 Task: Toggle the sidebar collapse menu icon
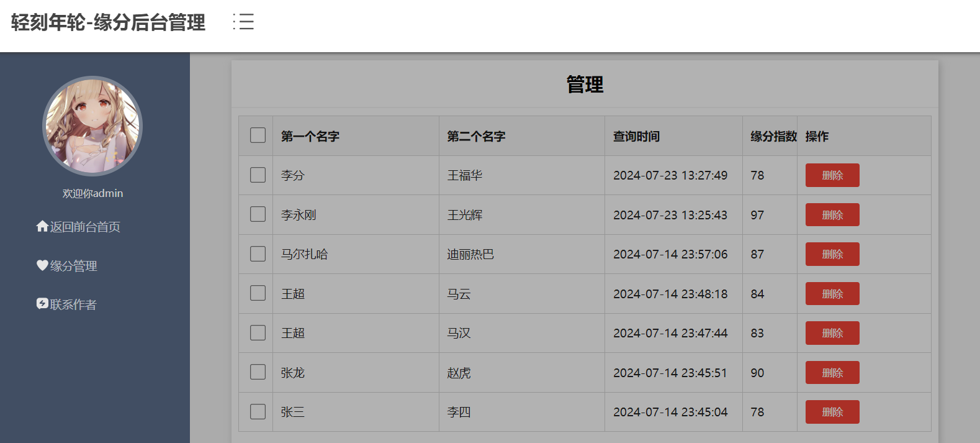[243, 22]
